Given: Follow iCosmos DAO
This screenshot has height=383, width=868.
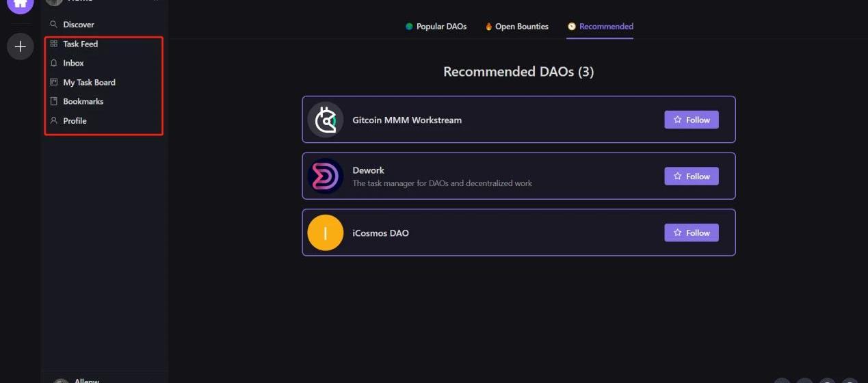Looking at the screenshot, I should coord(691,233).
